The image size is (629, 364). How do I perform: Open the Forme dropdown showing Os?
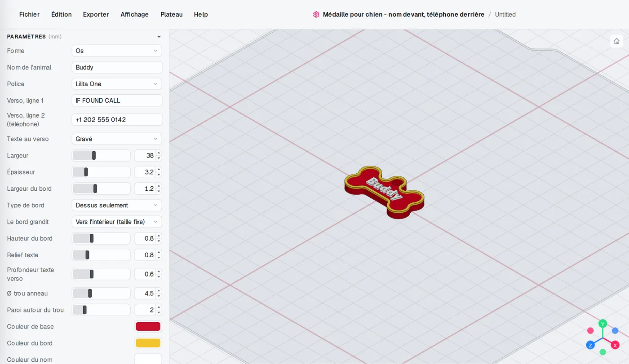tap(117, 51)
